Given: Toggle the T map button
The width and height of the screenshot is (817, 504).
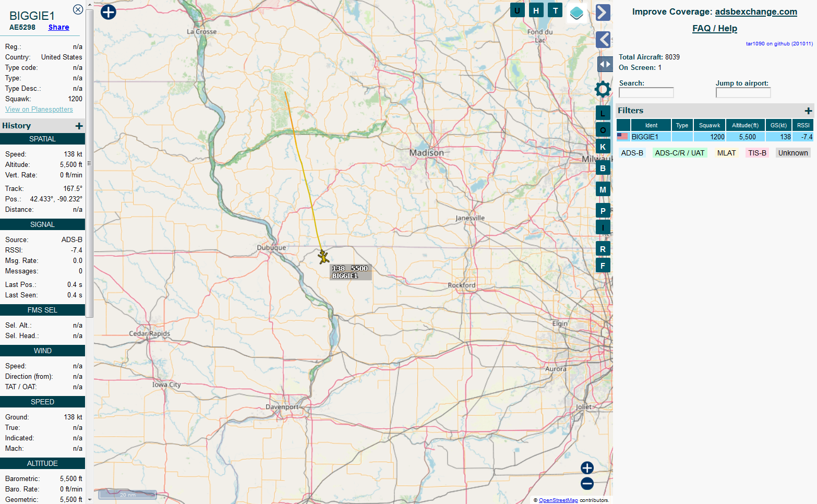Looking at the screenshot, I should coord(556,10).
